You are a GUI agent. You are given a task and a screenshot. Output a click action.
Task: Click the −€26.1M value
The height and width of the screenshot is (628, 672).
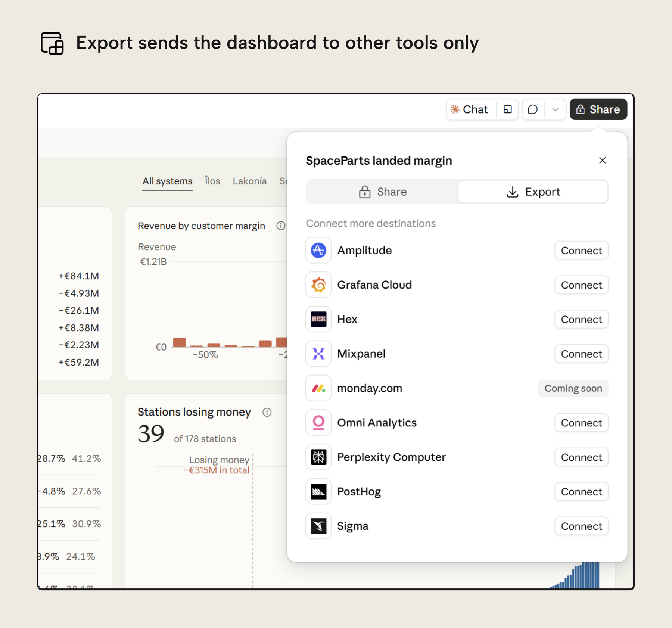[79, 310]
